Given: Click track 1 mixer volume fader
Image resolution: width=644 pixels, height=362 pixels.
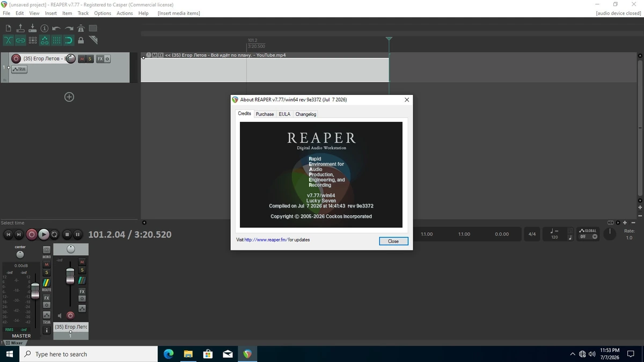Looking at the screenshot, I should point(70,276).
